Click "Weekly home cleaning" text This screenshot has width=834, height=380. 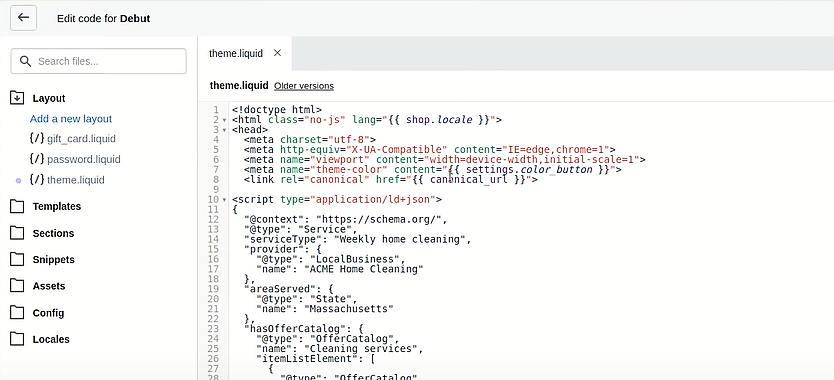tap(401, 239)
